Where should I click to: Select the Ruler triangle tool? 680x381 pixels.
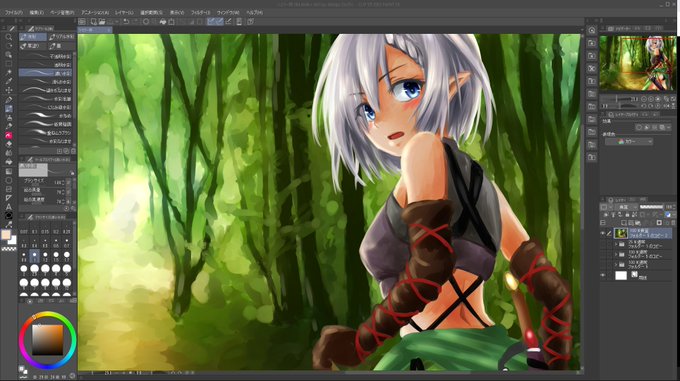point(9,198)
